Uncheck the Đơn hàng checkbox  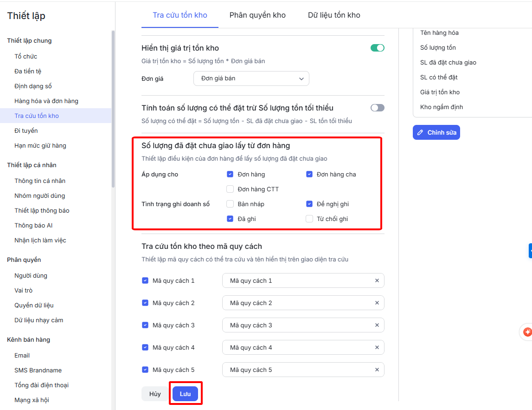(x=230, y=174)
